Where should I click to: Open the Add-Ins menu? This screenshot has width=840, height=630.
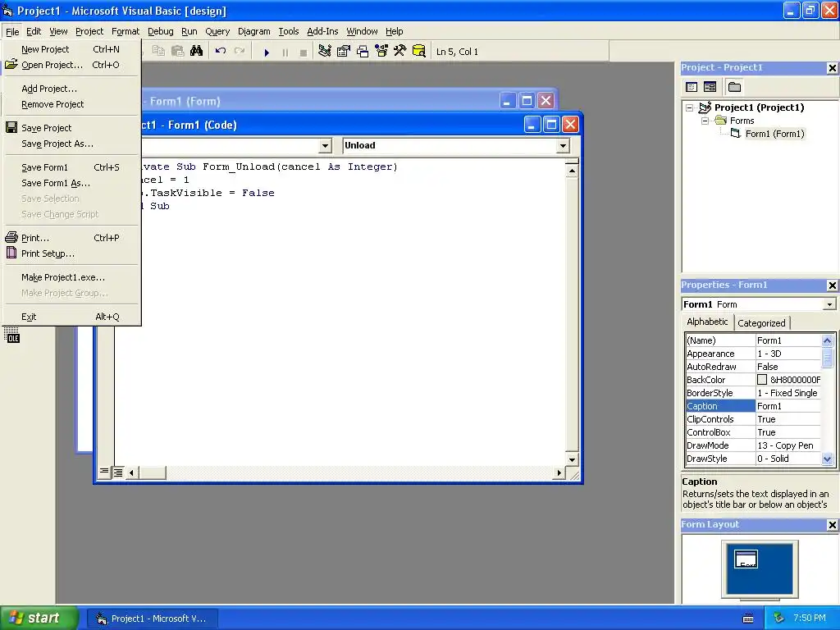coord(322,32)
